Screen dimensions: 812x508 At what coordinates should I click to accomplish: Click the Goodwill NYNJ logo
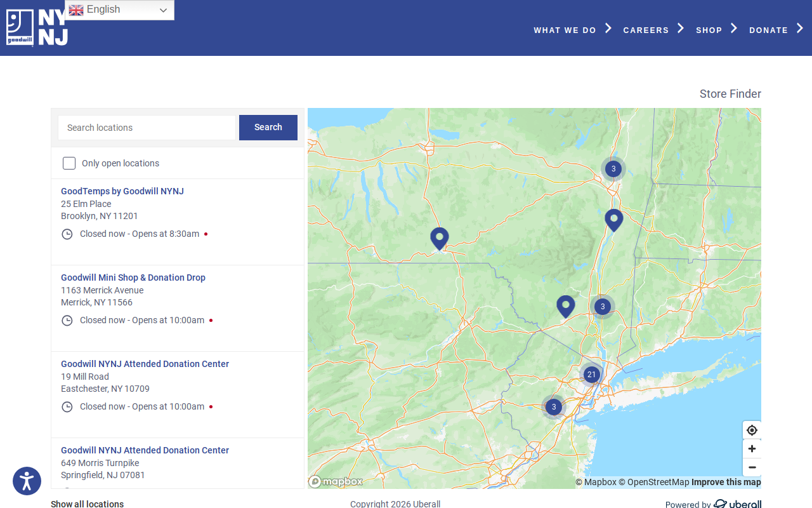click(37, 28)
